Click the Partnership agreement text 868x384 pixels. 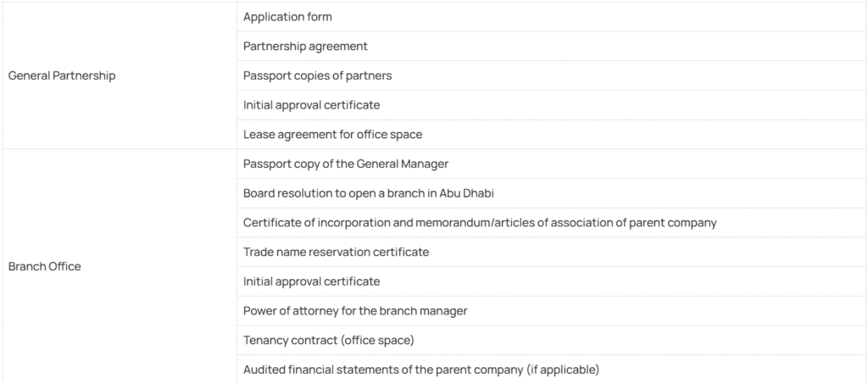pyautogui.click(x=305, y=47)
